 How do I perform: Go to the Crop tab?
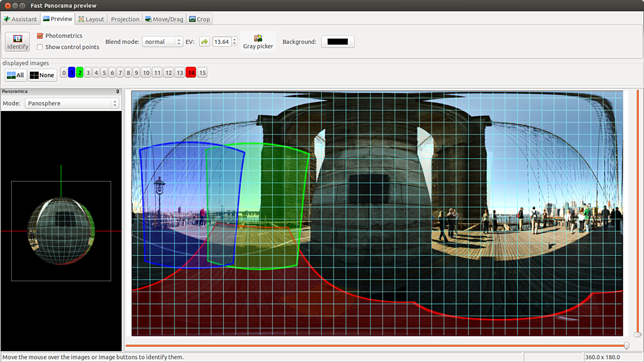[x=199, y=19]
